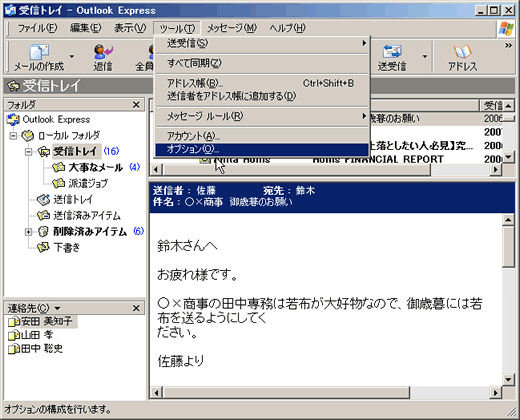Screen dimensions: 520x420
Task: Select contact name 田中 聡史
Action: click(x=42, y=349)
